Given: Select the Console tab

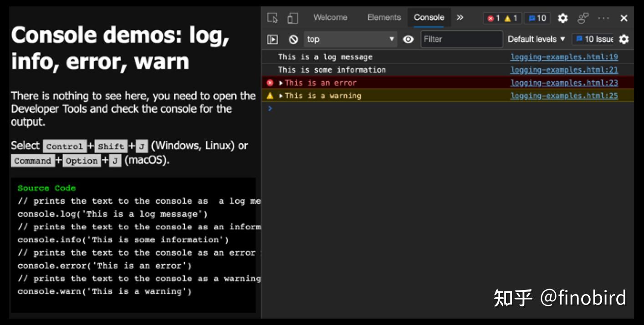Looking at the screenshot, I should (x=429, y=18).
